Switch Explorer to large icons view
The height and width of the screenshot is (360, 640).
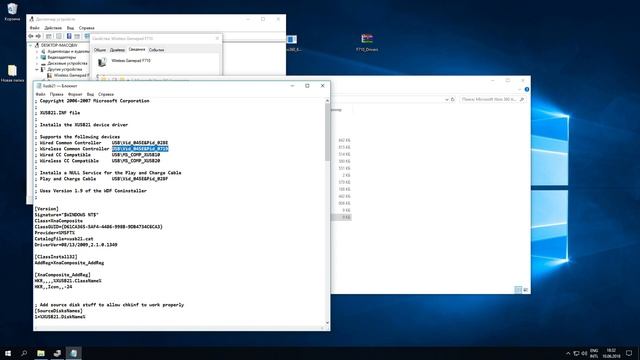coord(525,289)
